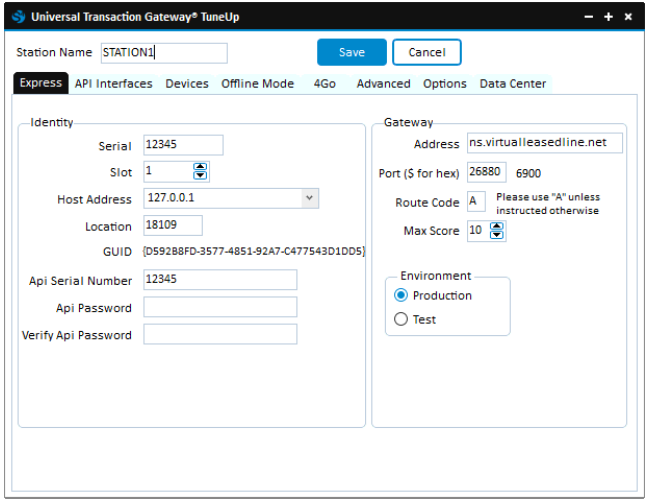This screenshot has width=650, height=501.
Task: Select the Test environment option
Action: click(402, 320)
